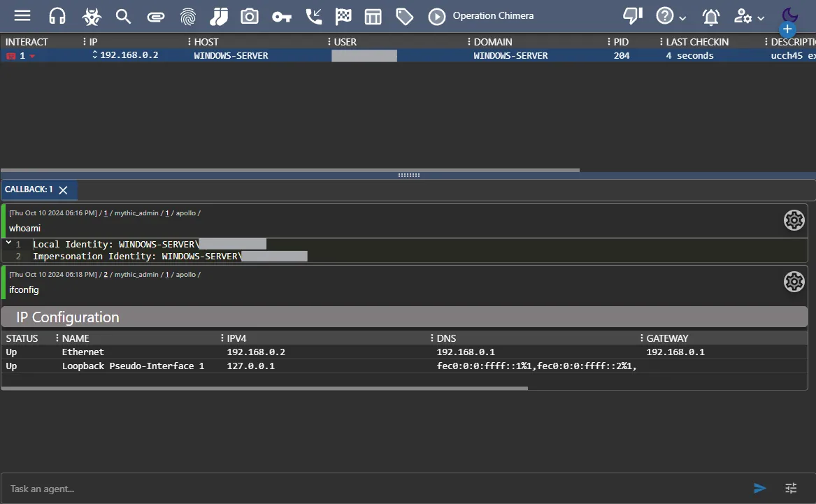Expand the callback 1 interact dropdown arrow
This screenshot has width=816, height=504.
(32, 56)
